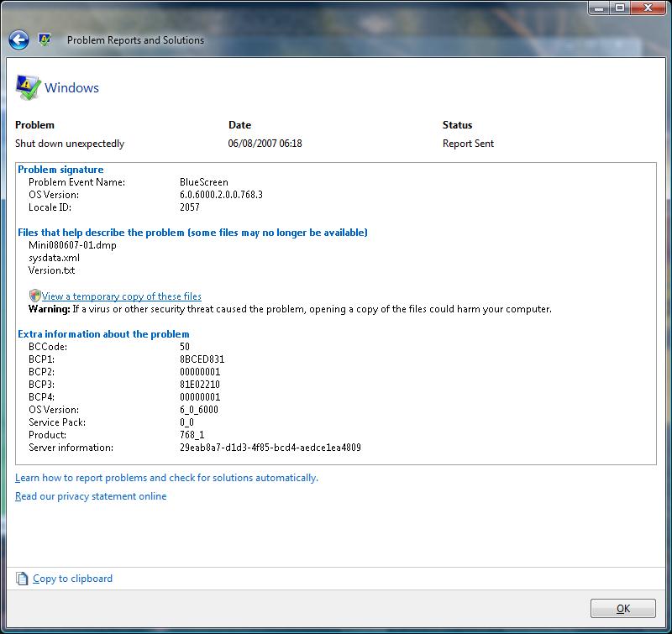Click Extra information about the problem heading
672x634 pixels.
(x=103, y=334)
